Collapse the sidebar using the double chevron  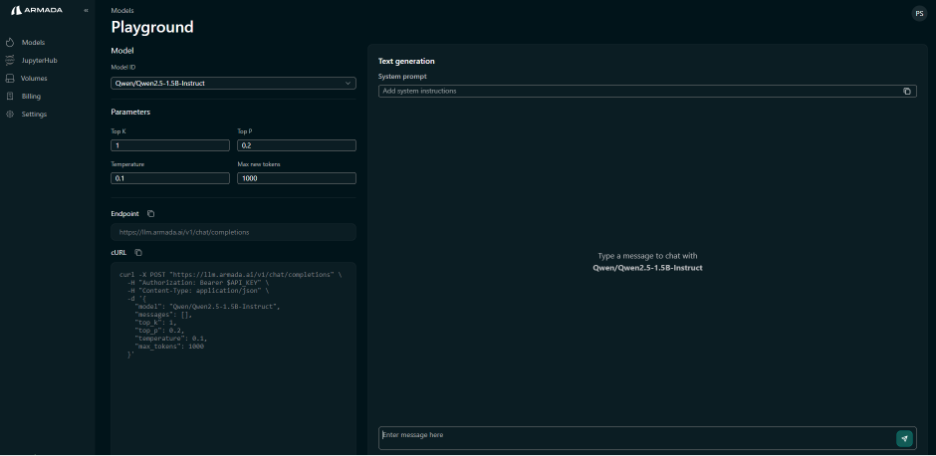[x=86, y=11]
